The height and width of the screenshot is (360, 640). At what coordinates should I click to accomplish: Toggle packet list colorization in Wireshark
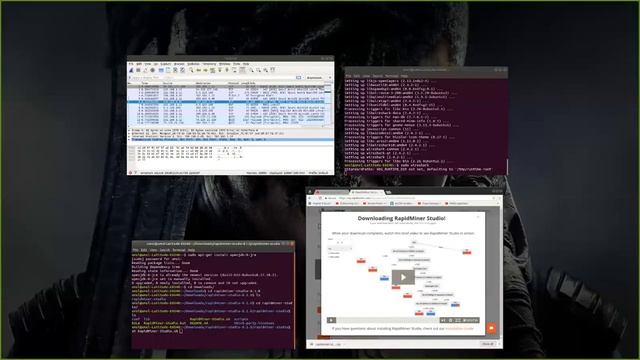pos(242,70)
